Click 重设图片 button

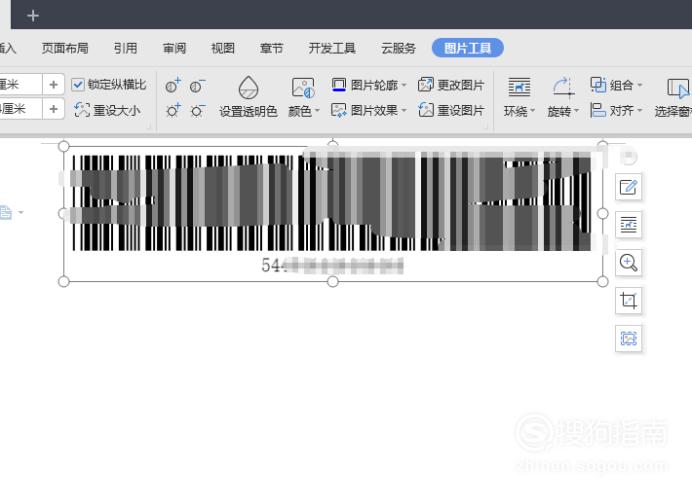coord(451,110)
